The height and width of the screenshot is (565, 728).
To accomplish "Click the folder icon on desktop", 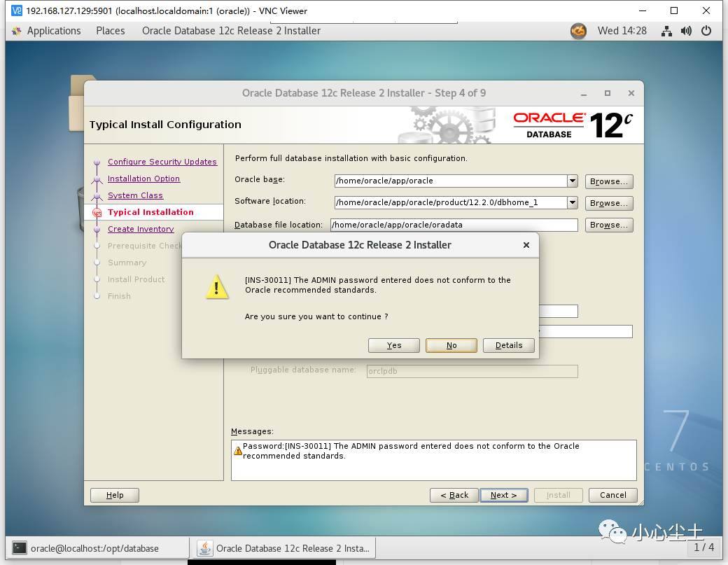I will pyautogui.click(x=76, y=103).
